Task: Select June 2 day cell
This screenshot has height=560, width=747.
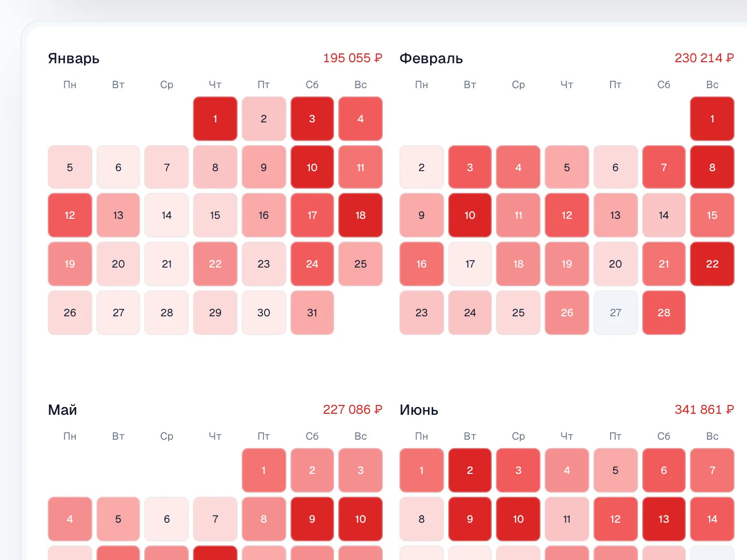Action: (x=469, y=470)
